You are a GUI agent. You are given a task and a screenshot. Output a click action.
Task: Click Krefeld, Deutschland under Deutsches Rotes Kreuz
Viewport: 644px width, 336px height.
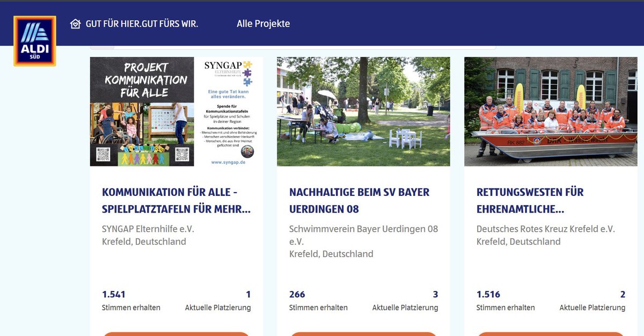[518, 242]
